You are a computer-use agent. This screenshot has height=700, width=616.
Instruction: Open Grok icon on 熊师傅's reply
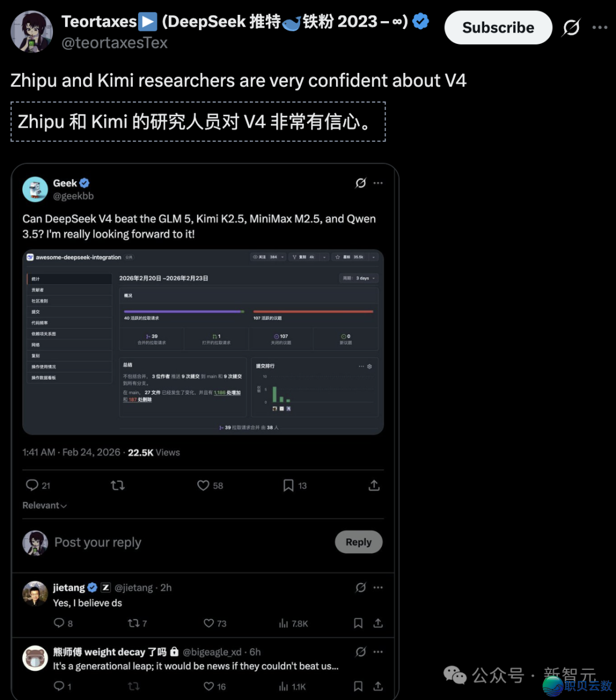point(360,652)
